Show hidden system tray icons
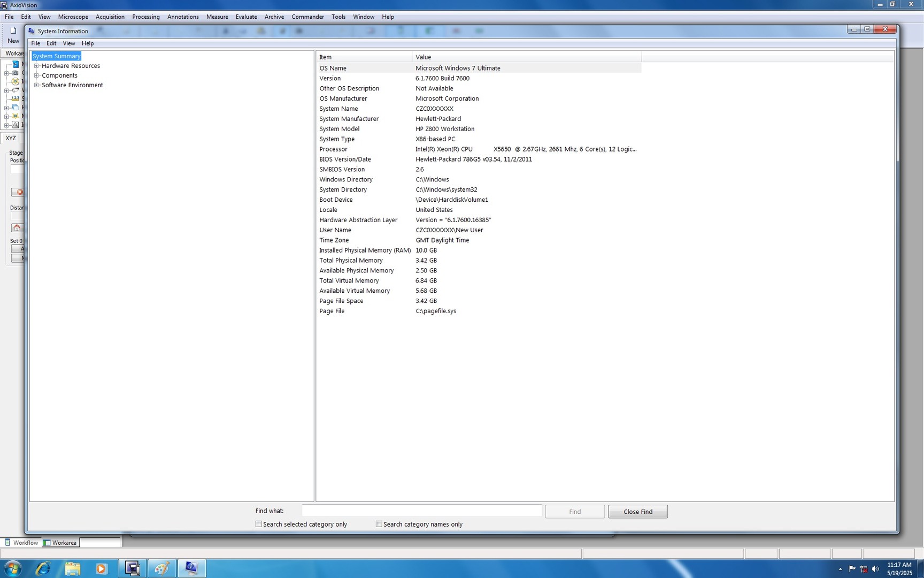 [x=840, y=569]
